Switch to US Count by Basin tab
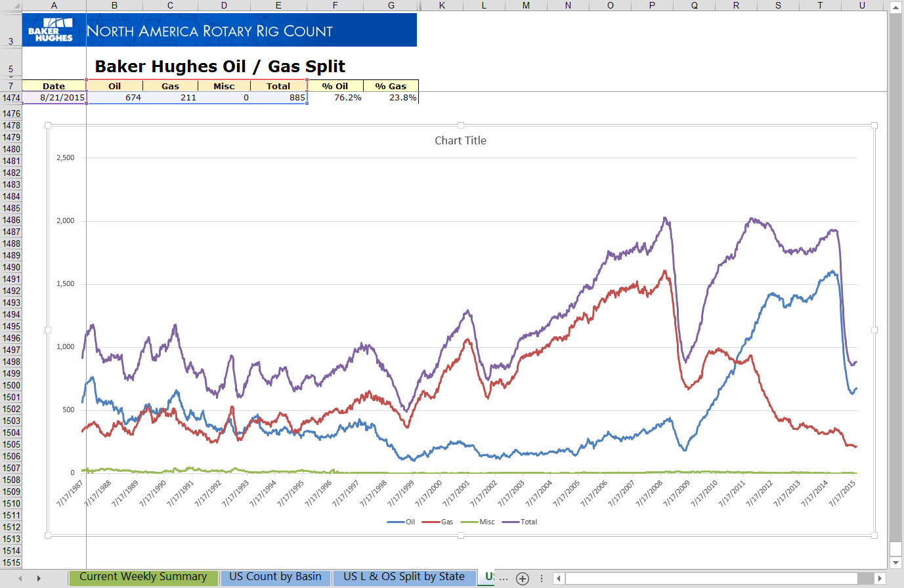This screenshot has width=904, height=588. [275, 577]
